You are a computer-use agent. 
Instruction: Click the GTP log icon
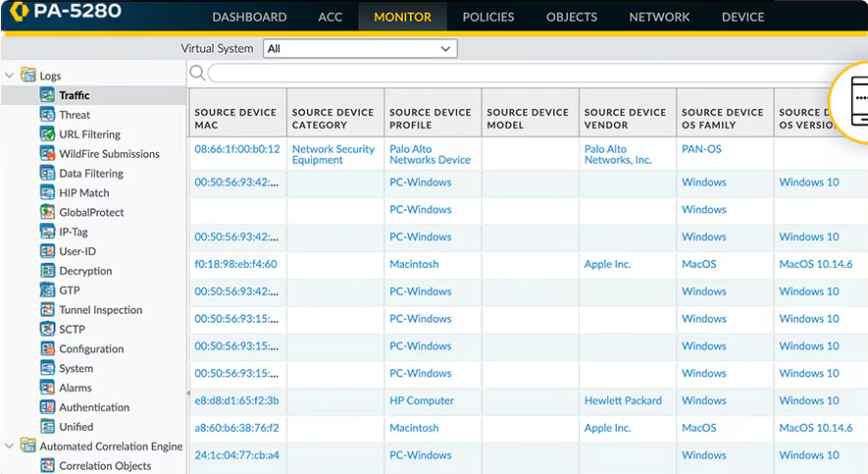(x=48, y=290)
